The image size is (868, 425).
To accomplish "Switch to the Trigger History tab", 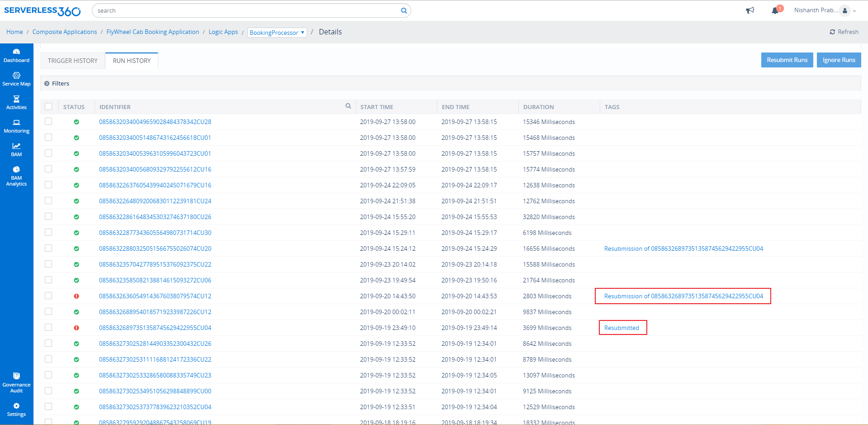I will [x=73, y=61].
